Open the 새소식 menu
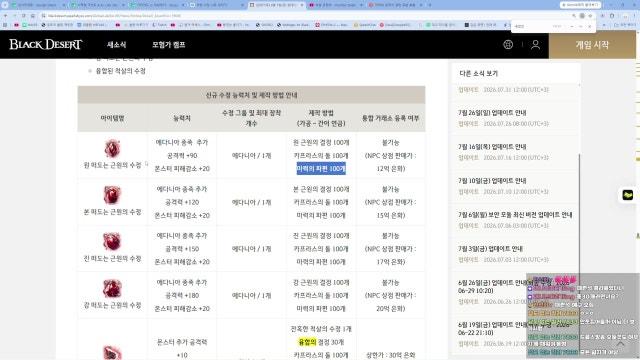The image size is (640, 360). 116,45
